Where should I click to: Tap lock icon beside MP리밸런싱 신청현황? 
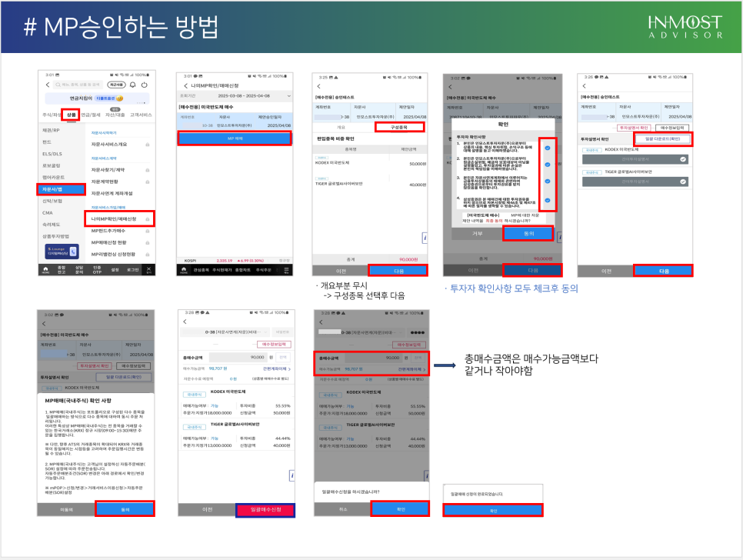[x=148, y=255]
